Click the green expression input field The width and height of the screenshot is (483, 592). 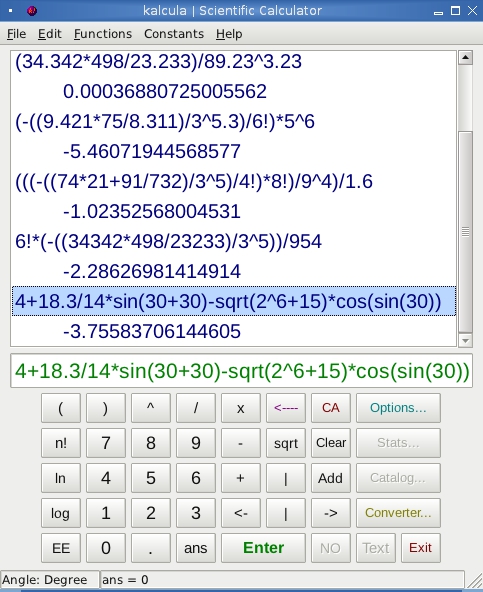[x=241, y=371]
